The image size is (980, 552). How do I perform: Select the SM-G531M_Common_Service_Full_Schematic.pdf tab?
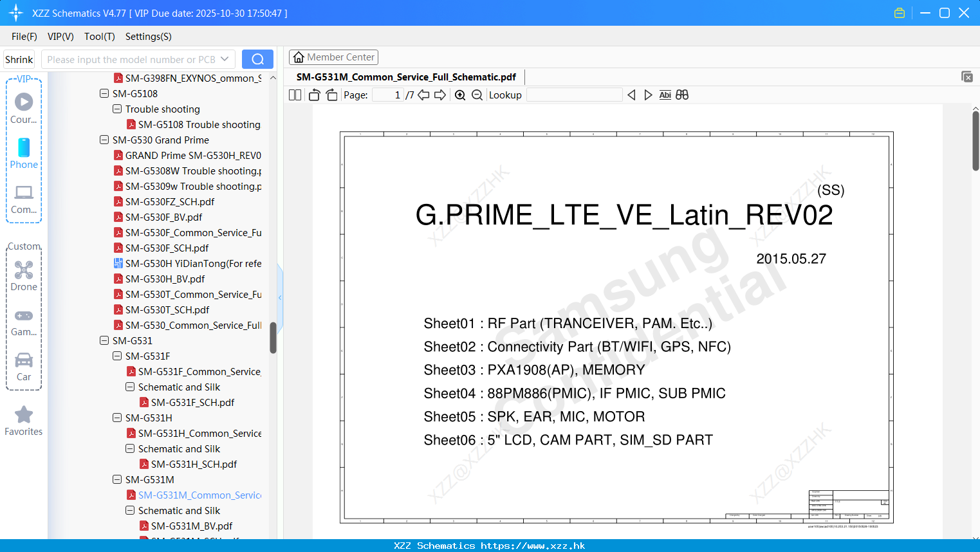click(x=406, y=77)
